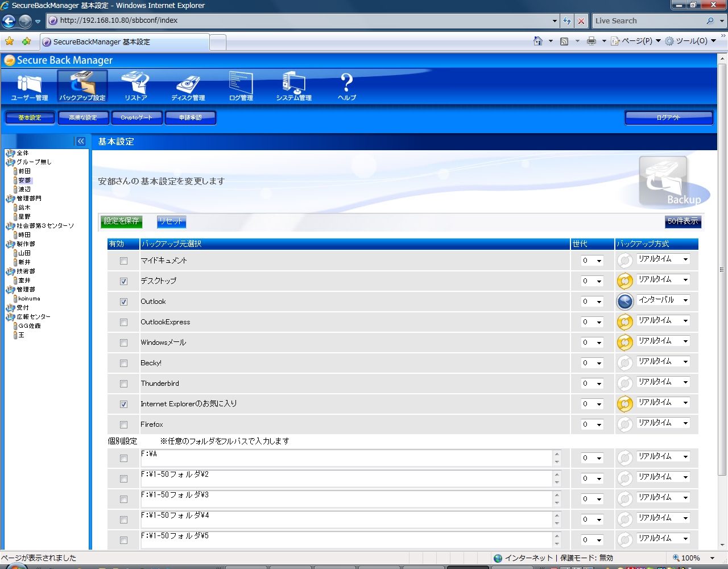This screenshot has width=728, height=569.
Task: Open the Favorites Center star icon
Action: [x=9, y=41]
